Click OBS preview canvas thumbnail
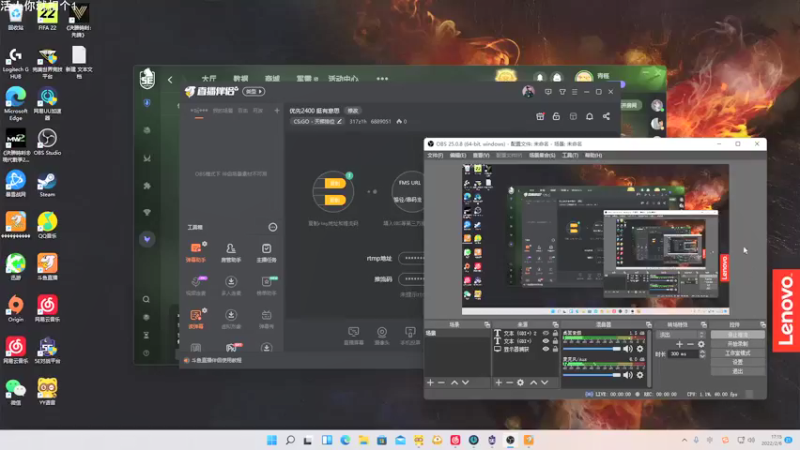Image resolution: width=800 pixels, height=450 pixels. (595, 239)
